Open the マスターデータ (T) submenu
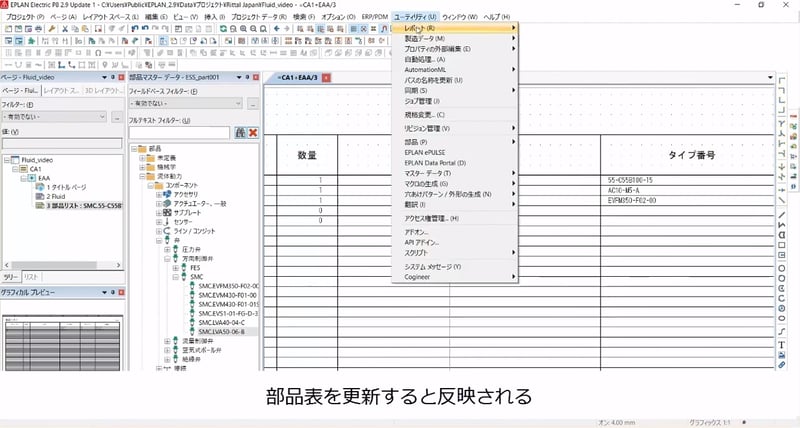 click(455, 173)
